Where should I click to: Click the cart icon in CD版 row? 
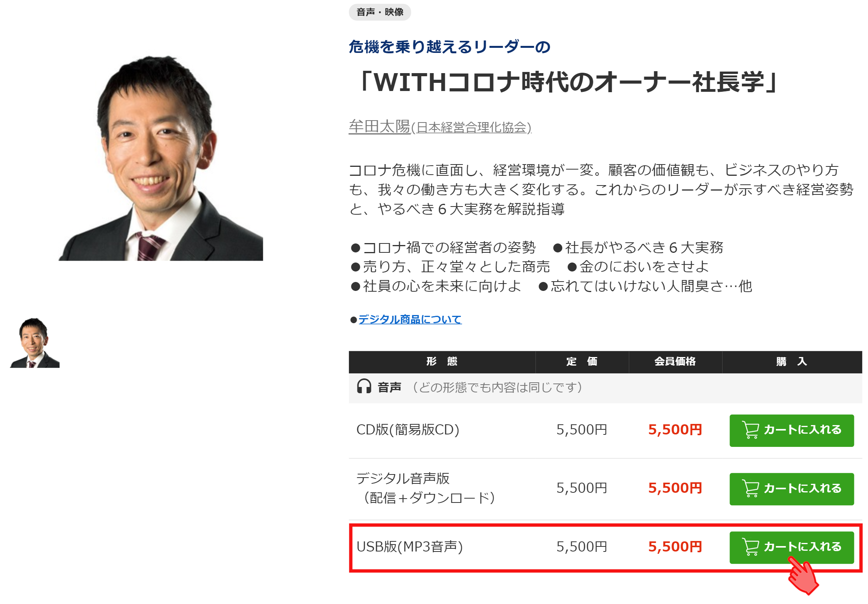point(750,430)
